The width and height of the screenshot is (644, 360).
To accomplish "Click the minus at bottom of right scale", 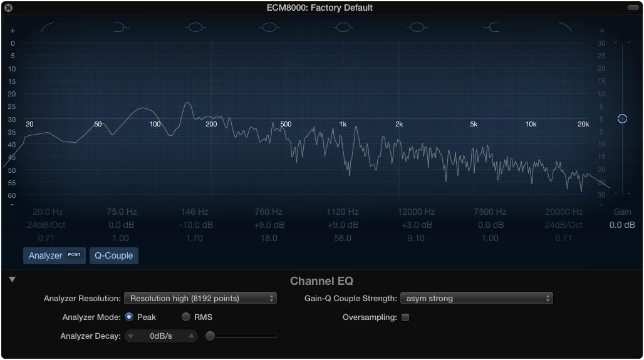I will coord(601,205).
